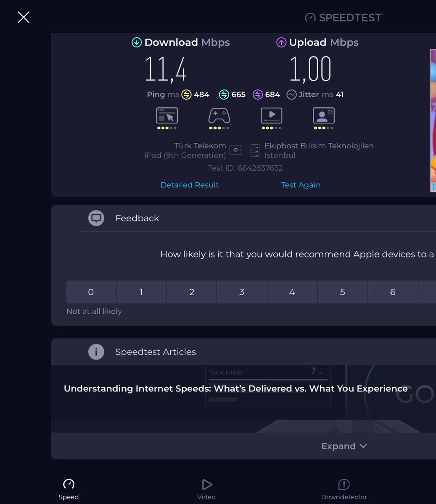436x504 pixels.
Task: Click the Feedback speech bubble icon
Action: pos(96,218)
